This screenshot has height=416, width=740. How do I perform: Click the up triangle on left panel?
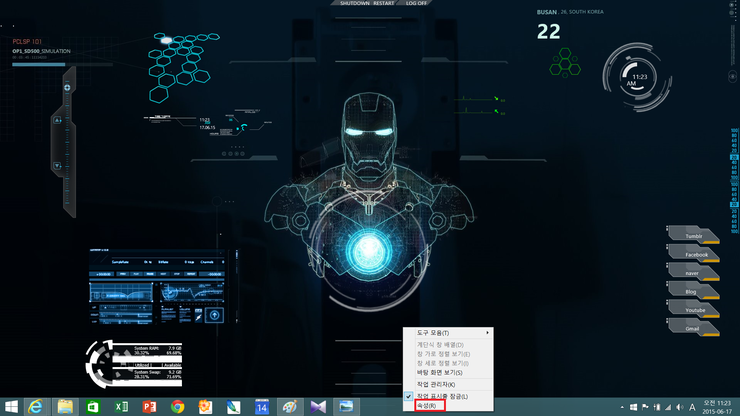(x=57, y=120)
